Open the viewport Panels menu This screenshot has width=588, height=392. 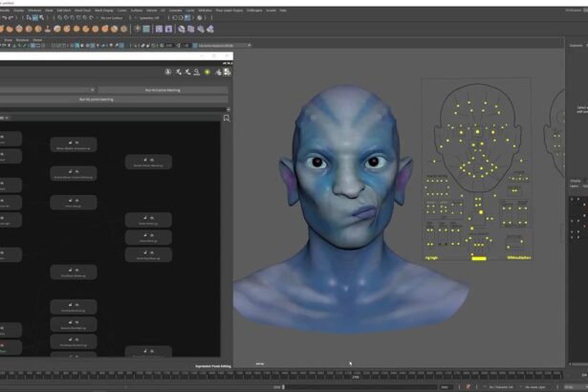37,40
